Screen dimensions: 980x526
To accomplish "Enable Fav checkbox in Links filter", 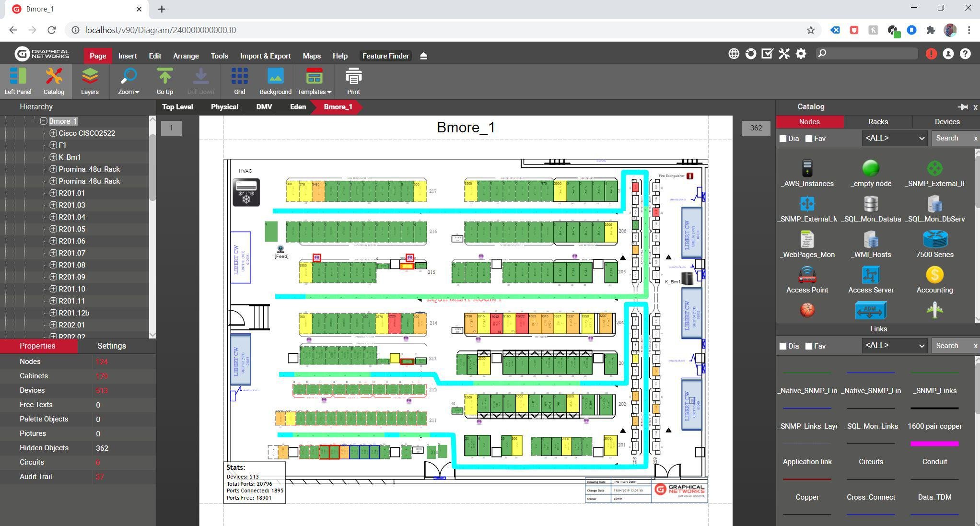I will pyautogui.click(x=809, y=346).
